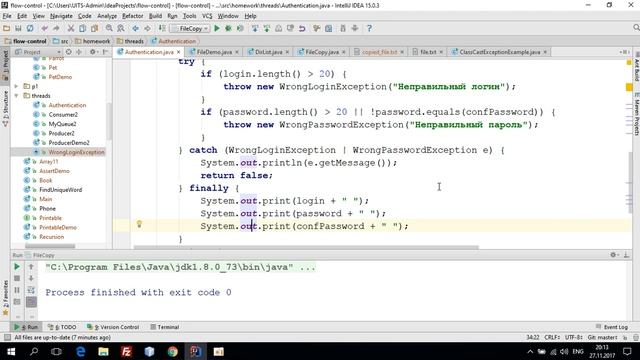Click the VCS Commit Changes icon
The image size is (640, 360).
(267, 28)
